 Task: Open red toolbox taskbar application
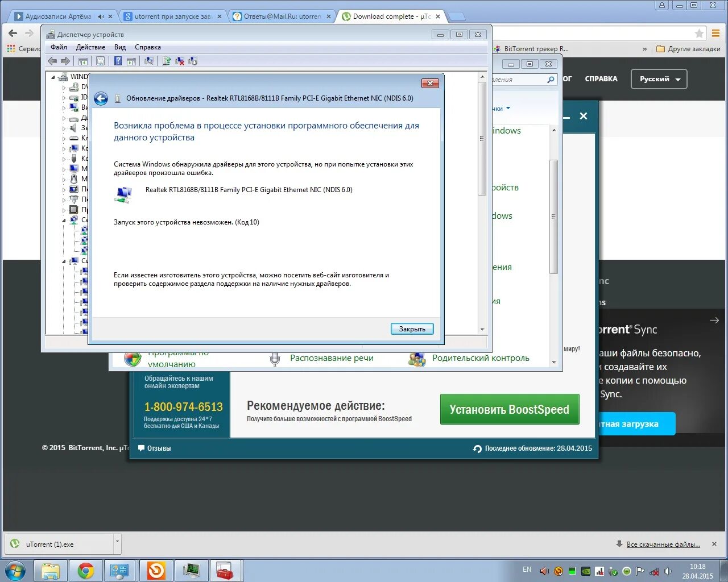pos(226,571)
